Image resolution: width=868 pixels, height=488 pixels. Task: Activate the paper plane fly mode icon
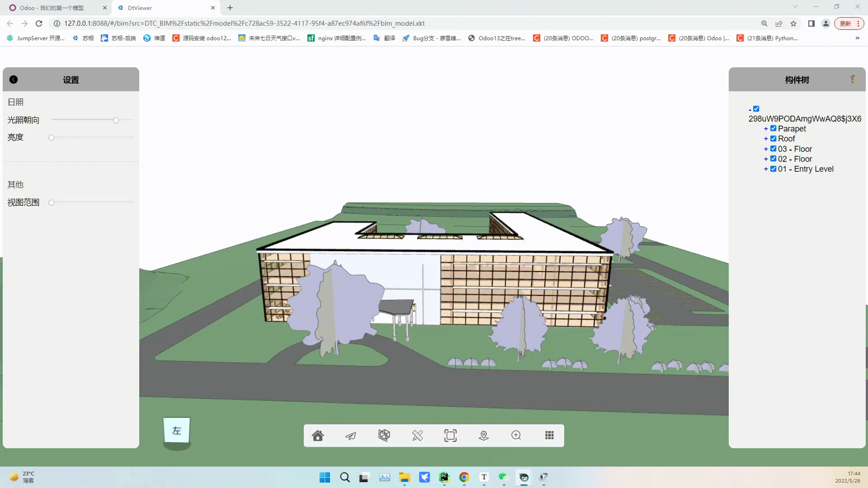[351, 435]
